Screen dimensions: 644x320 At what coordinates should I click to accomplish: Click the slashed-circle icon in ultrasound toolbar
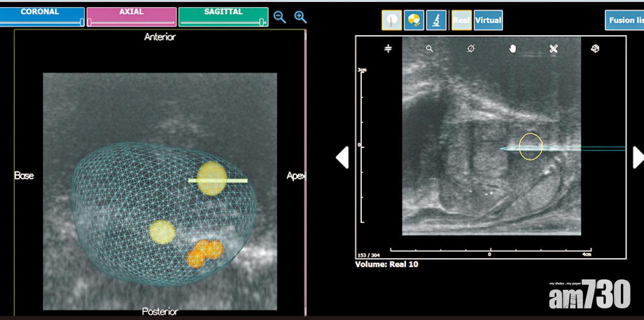471,49
